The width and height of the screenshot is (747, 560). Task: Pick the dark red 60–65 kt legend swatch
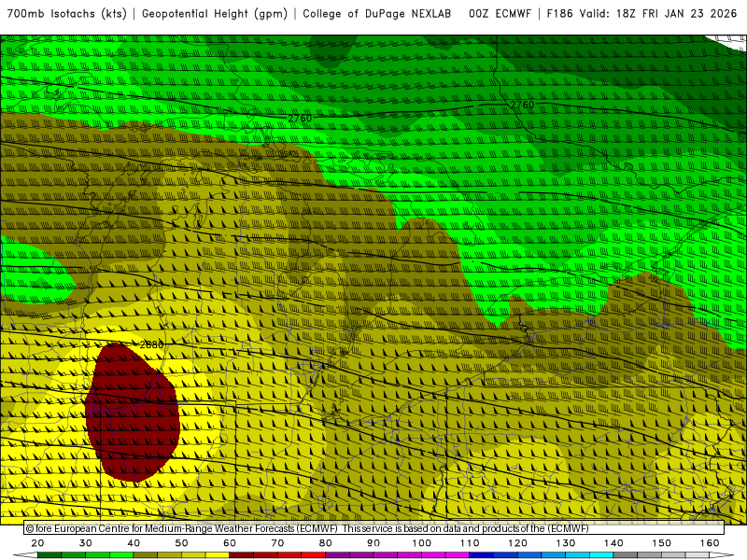pos(242,555)
